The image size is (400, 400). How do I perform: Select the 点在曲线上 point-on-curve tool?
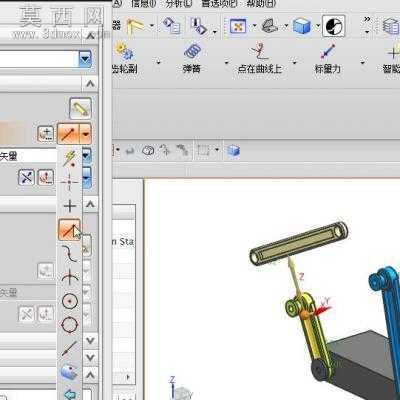pyautogui.click(x=260, y=57)
